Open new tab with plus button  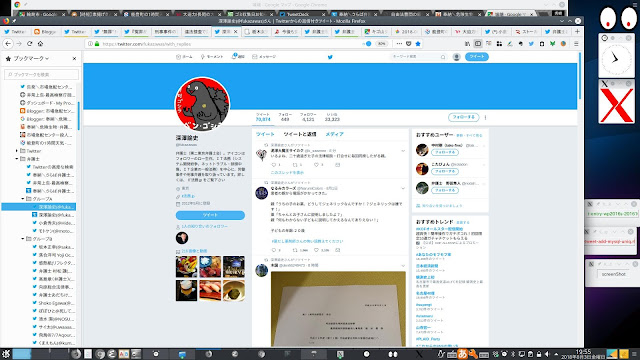point(577,31)
